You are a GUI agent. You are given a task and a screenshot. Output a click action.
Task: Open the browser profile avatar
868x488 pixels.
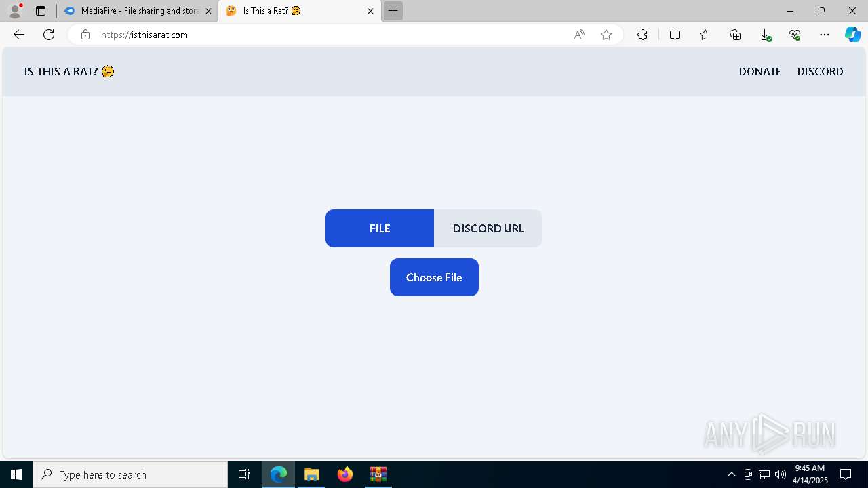click(15, 11)
